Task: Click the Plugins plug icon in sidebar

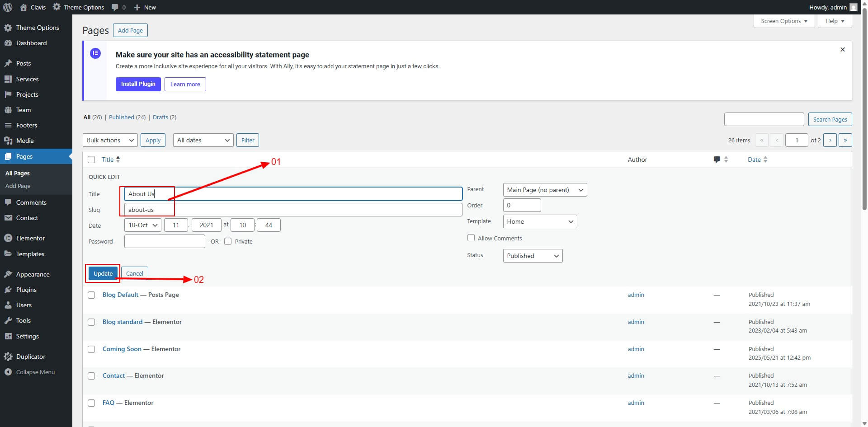Action: pyautogui.click(x=8, y=290)
